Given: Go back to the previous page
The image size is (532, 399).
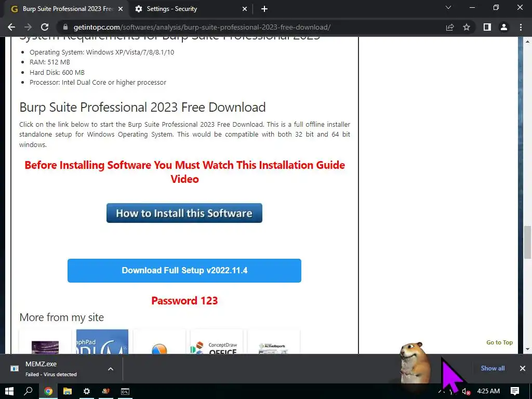Looking at the screenshot, I should (11, 27).
